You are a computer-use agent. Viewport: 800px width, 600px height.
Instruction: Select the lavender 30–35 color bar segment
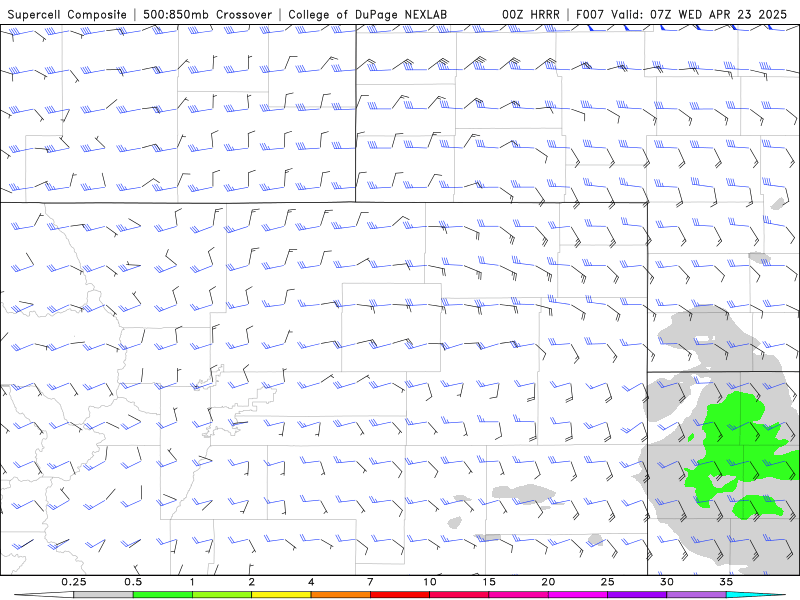click(696, 595)
